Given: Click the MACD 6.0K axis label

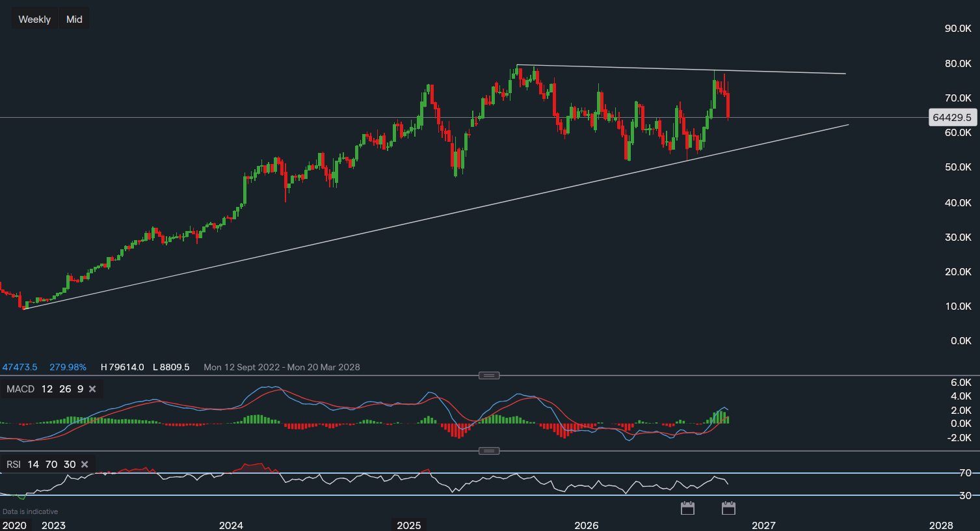Looking at the screenshot, I should coord(961,383).
